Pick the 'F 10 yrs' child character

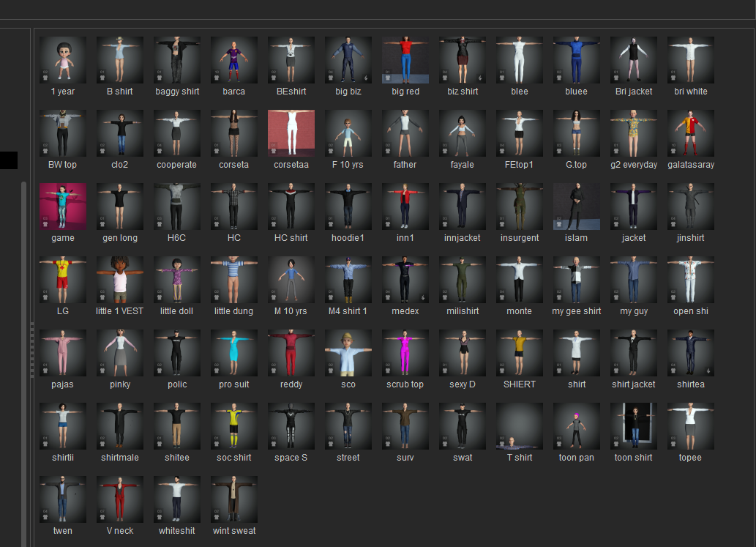(x=348, y=133)
